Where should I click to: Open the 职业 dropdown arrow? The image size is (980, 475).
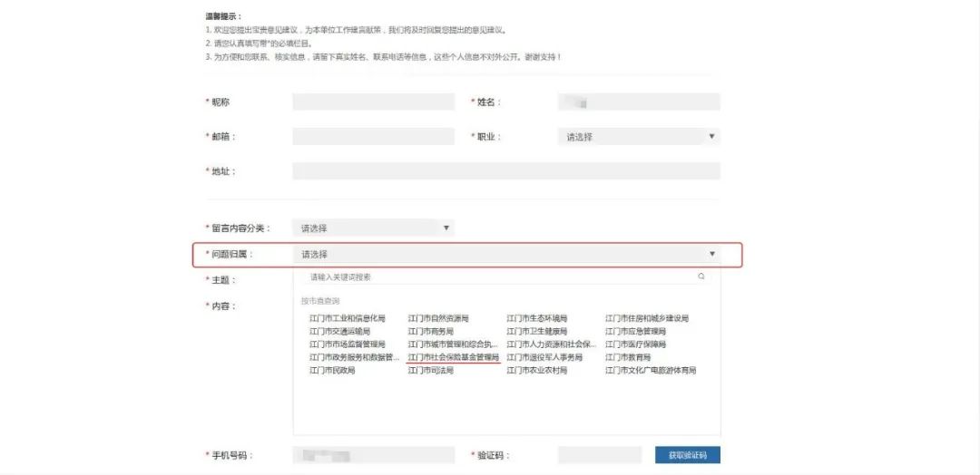(x=711, y=137)
